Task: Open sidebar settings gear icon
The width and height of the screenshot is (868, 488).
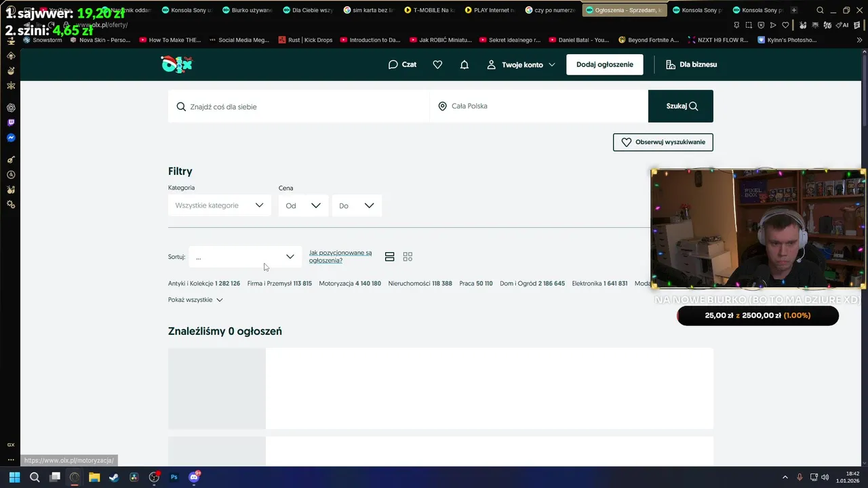Action: pyautogui.click(x=11, y=205)
